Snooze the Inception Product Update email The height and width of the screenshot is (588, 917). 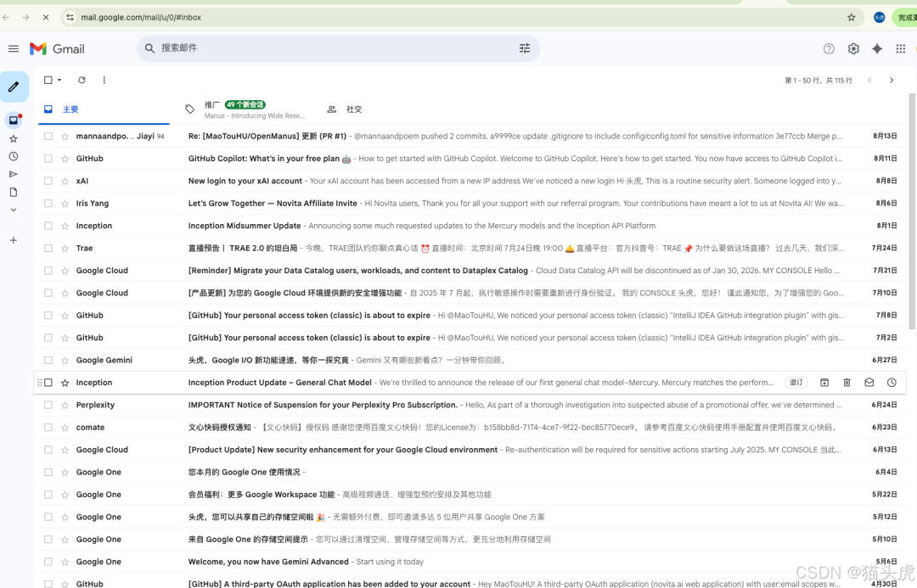pos(892,383)
